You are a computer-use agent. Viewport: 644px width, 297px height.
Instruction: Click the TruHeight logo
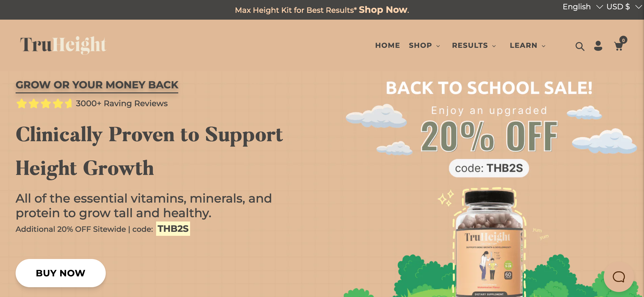[x=63, y=45]
